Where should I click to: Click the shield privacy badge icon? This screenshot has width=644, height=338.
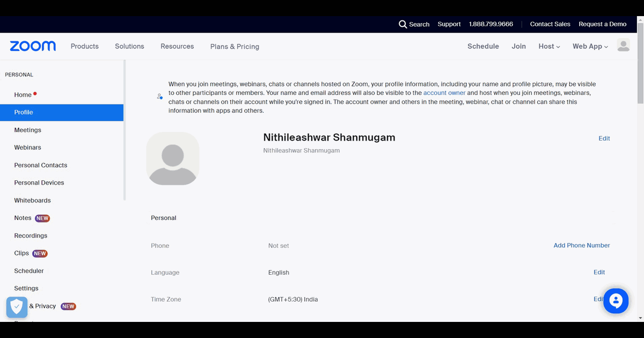[17, 307]
